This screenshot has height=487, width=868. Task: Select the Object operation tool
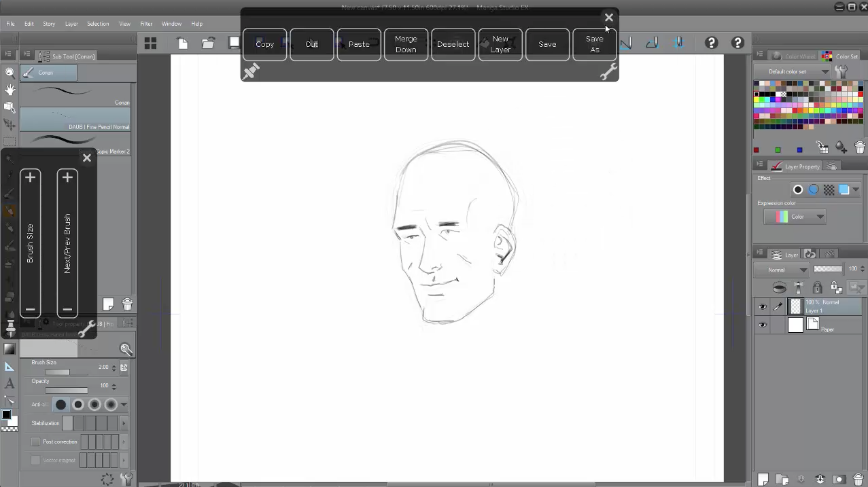click(10, 107)
